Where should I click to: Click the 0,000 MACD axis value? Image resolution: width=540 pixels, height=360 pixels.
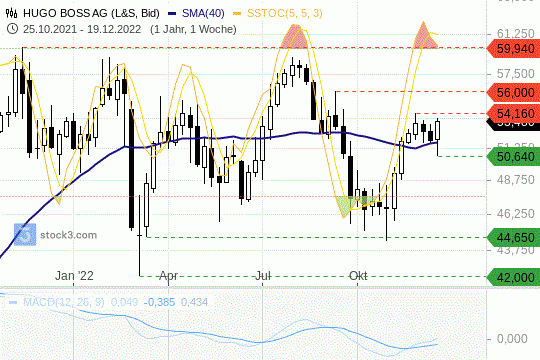(512, 339)
